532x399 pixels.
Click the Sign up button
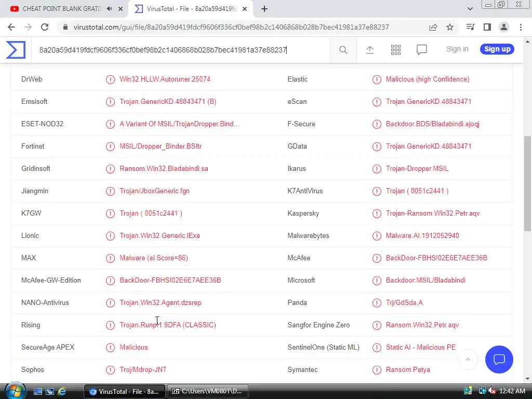point(497,49)
